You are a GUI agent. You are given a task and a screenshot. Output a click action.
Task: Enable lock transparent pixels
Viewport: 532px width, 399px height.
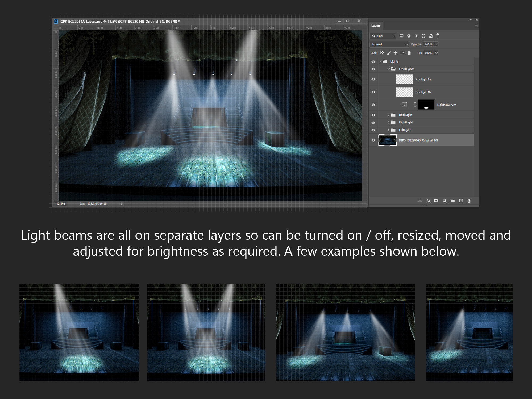coord(382,53)
